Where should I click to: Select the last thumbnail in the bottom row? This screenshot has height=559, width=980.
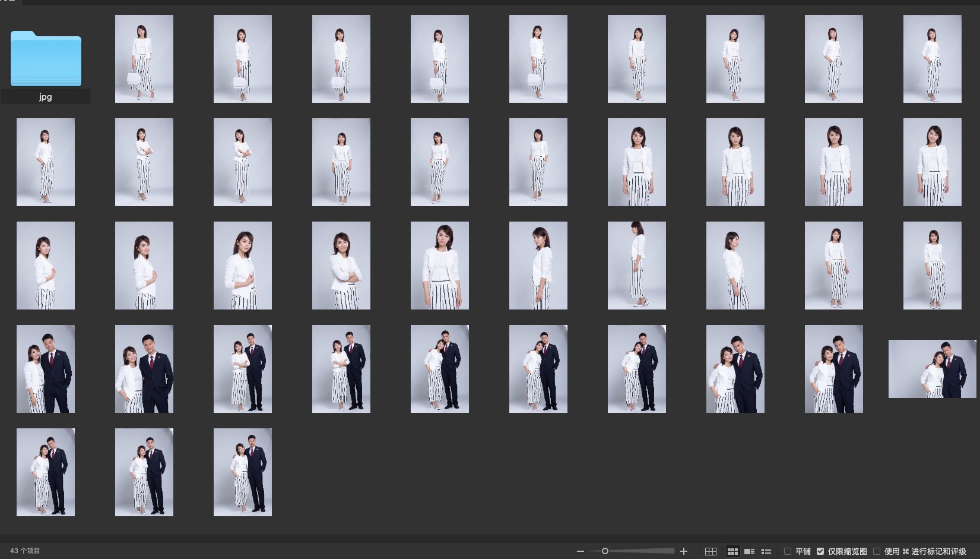click(x=243, y=472)
